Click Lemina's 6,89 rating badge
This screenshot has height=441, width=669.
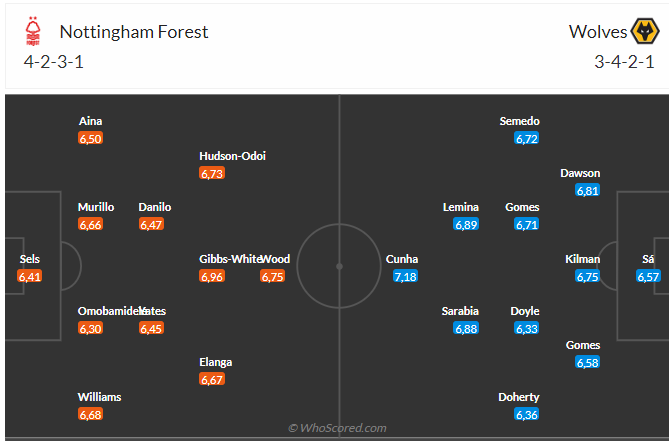466,225
